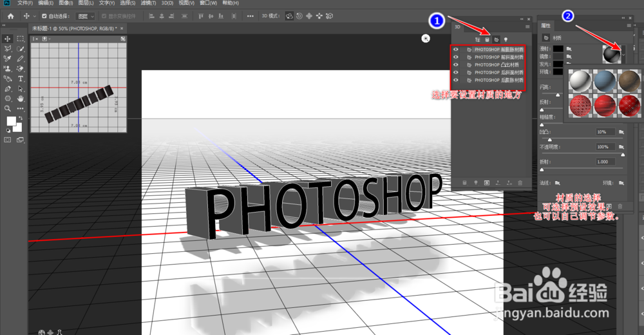Click the Render icon in 3D panel
The height and width of the screenshot is (335, 644).
(x=487, y=183)
